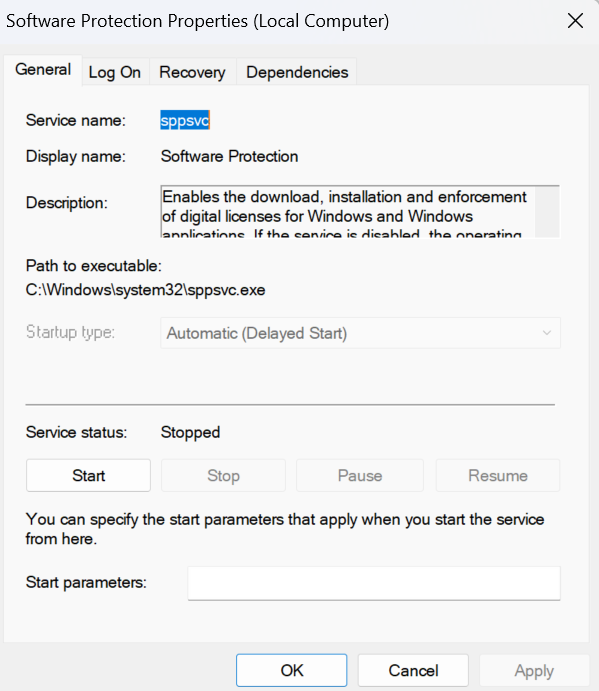Viewport: 599px width, 691px height.
Task: Focus the Start parameters input field
Action: tap(374, 583)
